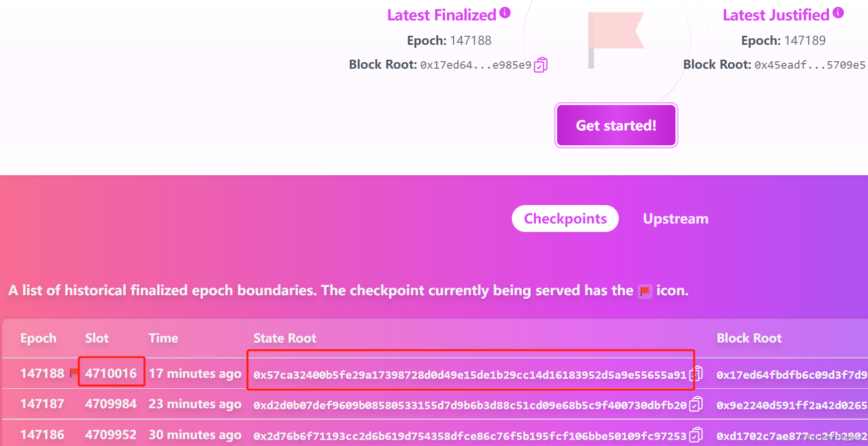Click the Slot column header

pyautogui.click(x=96, y=338)
